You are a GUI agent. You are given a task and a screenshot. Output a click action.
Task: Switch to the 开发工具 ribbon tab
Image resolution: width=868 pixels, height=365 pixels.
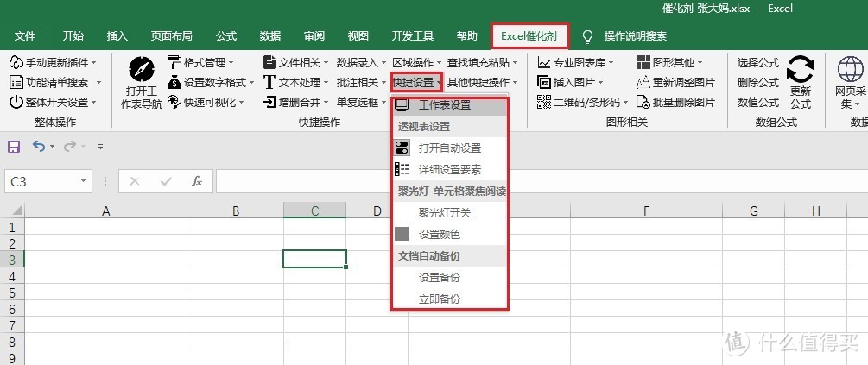pos(413,36)
